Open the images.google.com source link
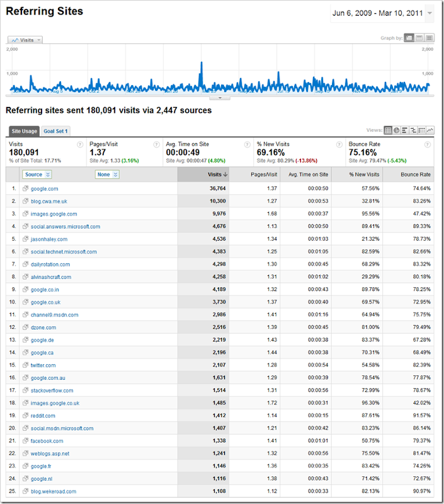The image size is (444, 504). pos(54,214)
